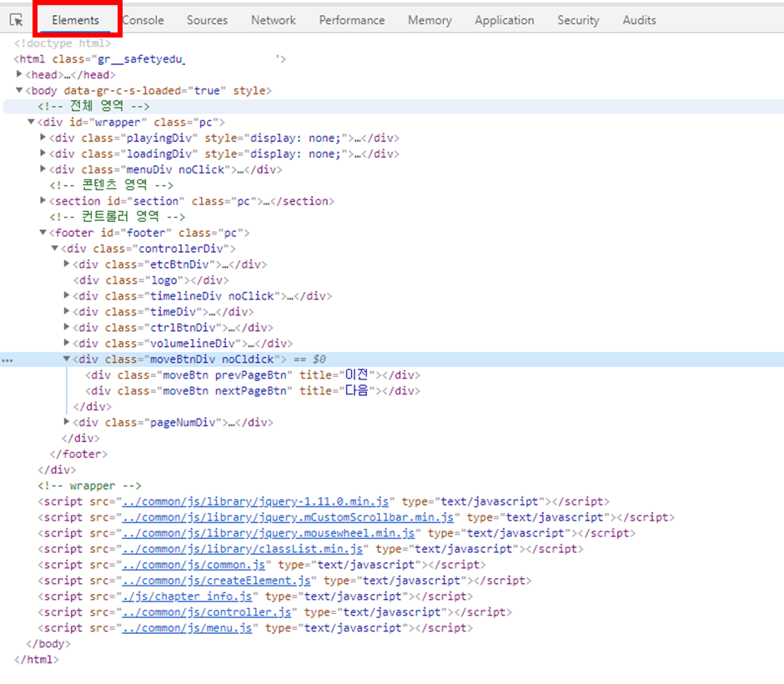Go to the Performance tab
Screen dimensions: 784x684
(x=352, y=20)
